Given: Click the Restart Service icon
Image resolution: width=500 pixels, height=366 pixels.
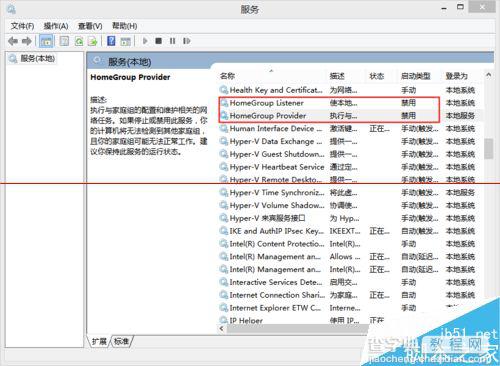Looking at the screenshot, I should pyautogui.click(x=187, y=41).
